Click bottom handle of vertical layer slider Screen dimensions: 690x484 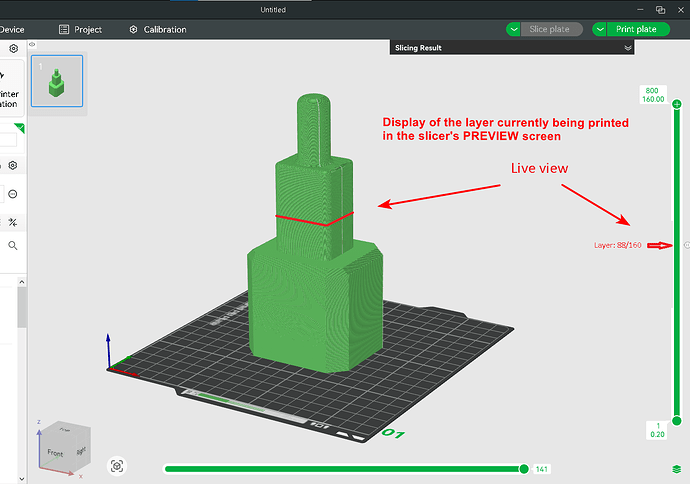pyautogui.click(x=677, y=421)
